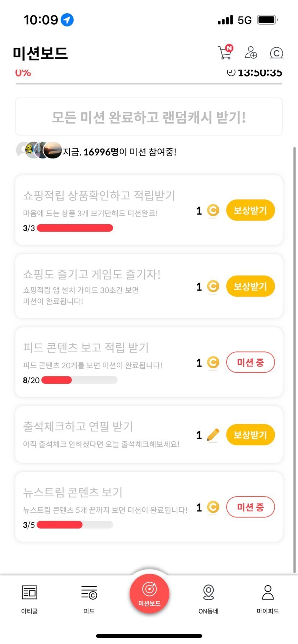Click the 8/20 feed progress bar
The width and height of the screenshot is (298, 644).
pyautogui.click(x=79, y=380)
